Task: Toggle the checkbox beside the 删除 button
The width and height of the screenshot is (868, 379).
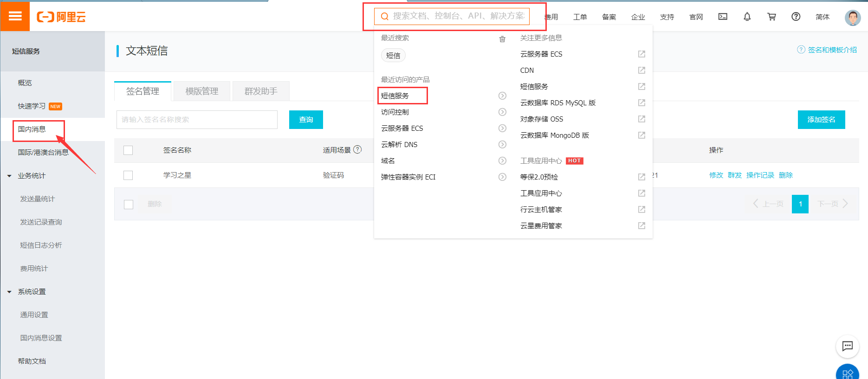Action: tap(129, 205)
